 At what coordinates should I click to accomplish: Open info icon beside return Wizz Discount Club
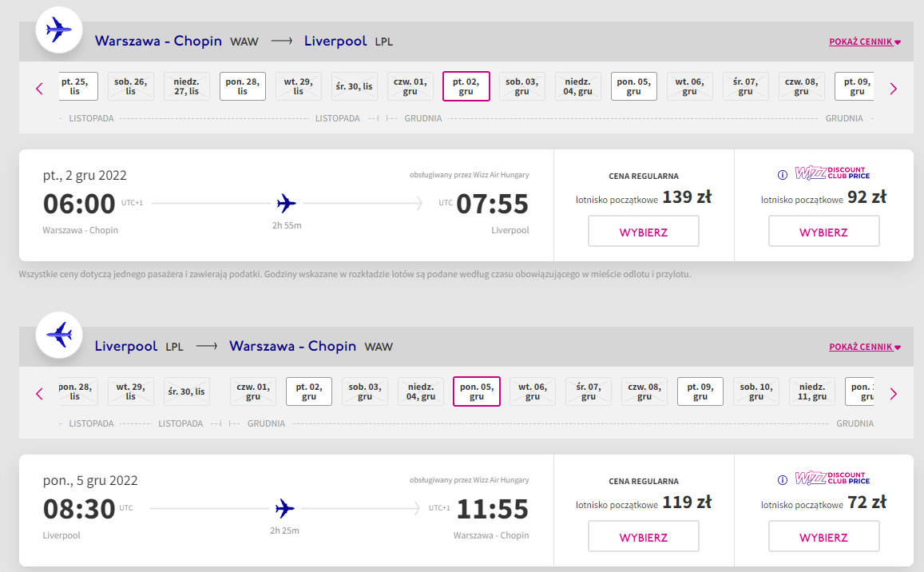783,480
